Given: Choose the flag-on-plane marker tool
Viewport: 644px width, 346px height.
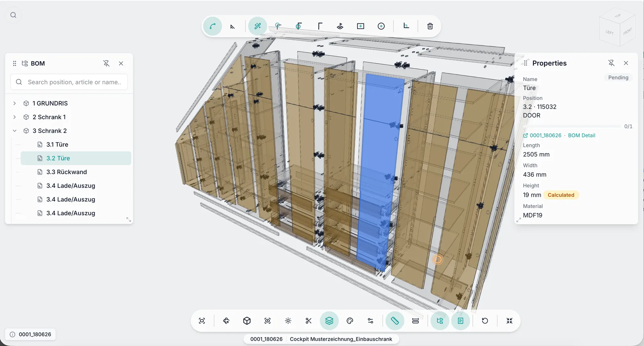Looking at the screenshot, I should point(340,26).
